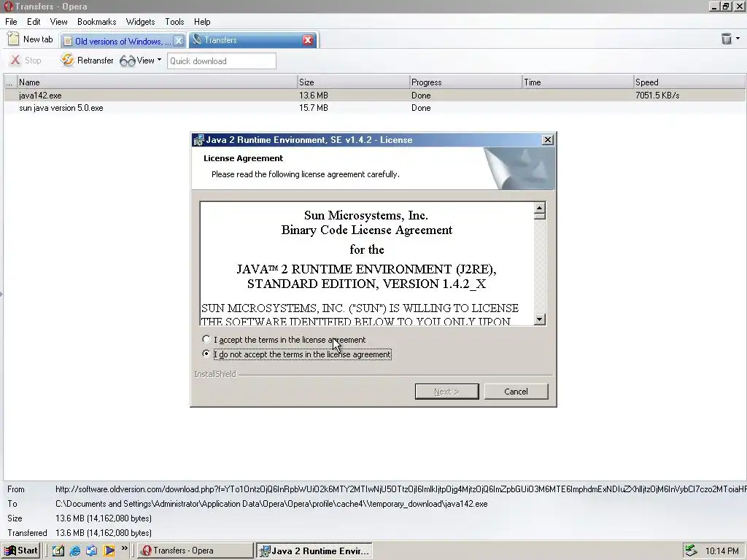Viewport: 747px width, 560px height.
Task: Click the 7051.5 KB/s speed value
Action: pyautogui.click(x=657, y=96)
